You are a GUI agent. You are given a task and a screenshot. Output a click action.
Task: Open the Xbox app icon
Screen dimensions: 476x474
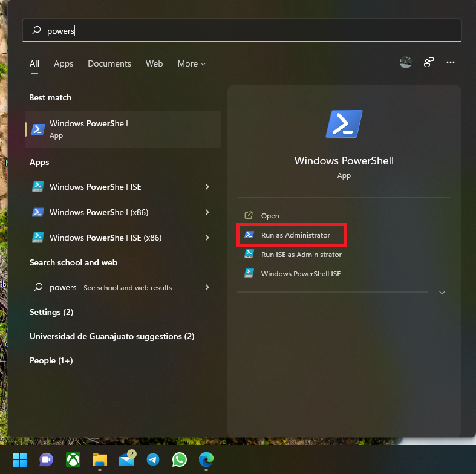click(x=73, y=459)
